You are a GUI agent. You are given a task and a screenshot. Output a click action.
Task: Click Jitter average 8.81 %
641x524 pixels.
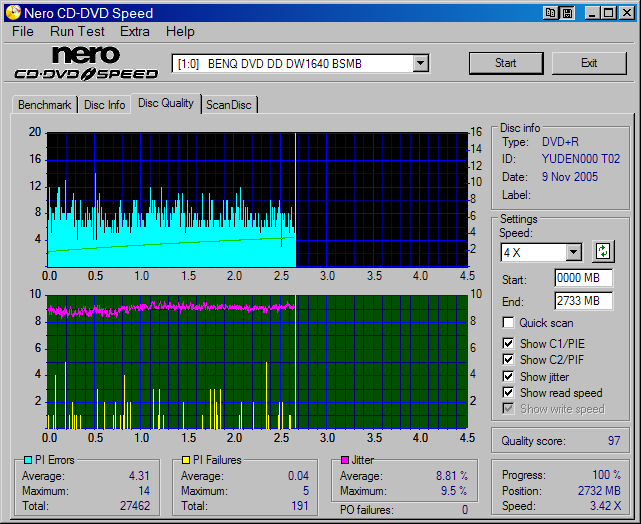coord(452,476)
